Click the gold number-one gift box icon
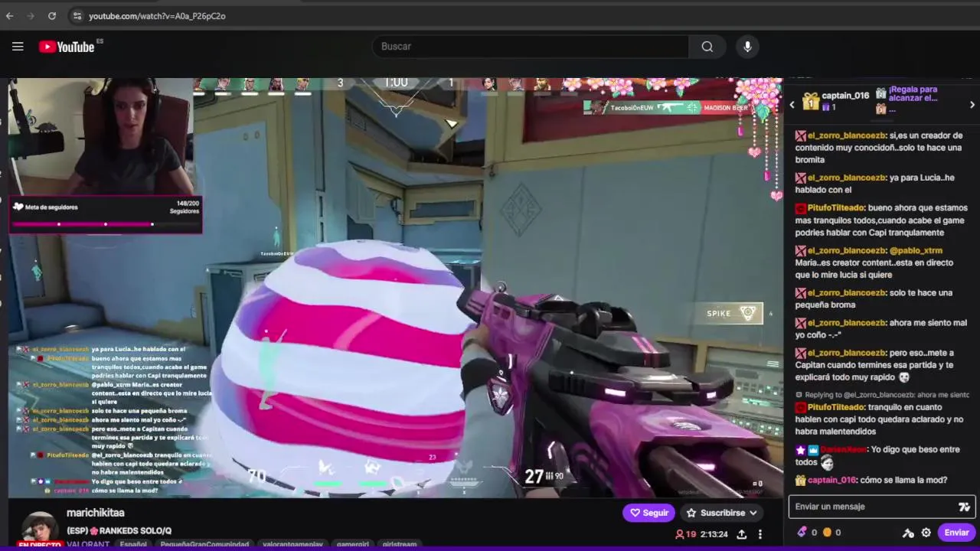Image resolution: width=980 pixels, height=551 pixels. point(810,101)
